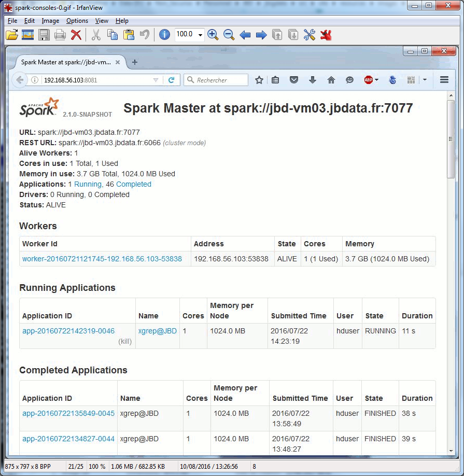
Task: Open the Image menu
Action: [x=50, y=21]
